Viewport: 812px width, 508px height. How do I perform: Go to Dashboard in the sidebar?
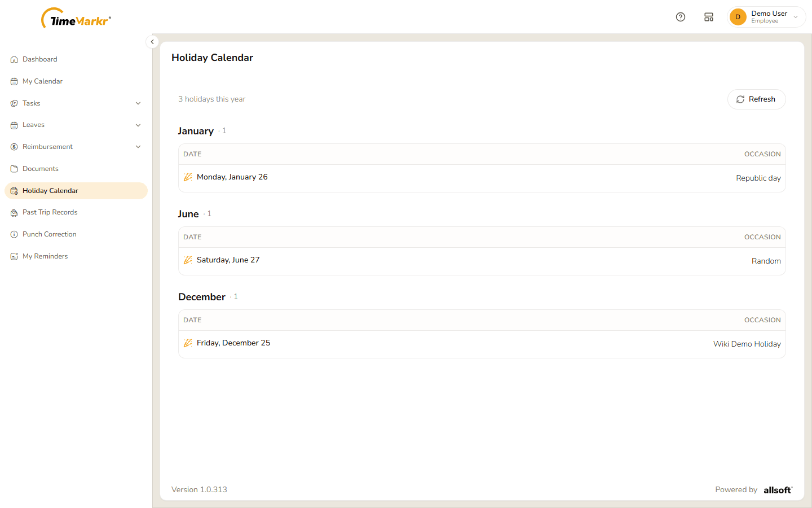(76, 59)
